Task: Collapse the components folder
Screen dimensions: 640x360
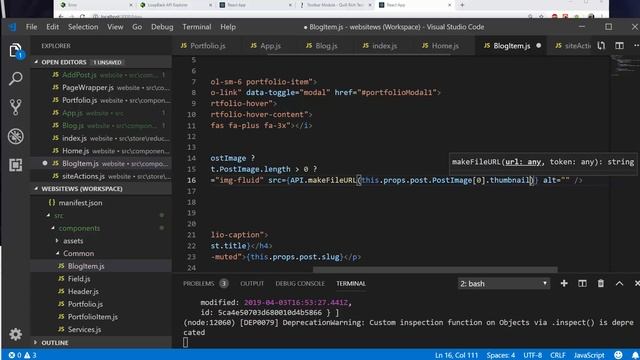Action: [79, 228]
